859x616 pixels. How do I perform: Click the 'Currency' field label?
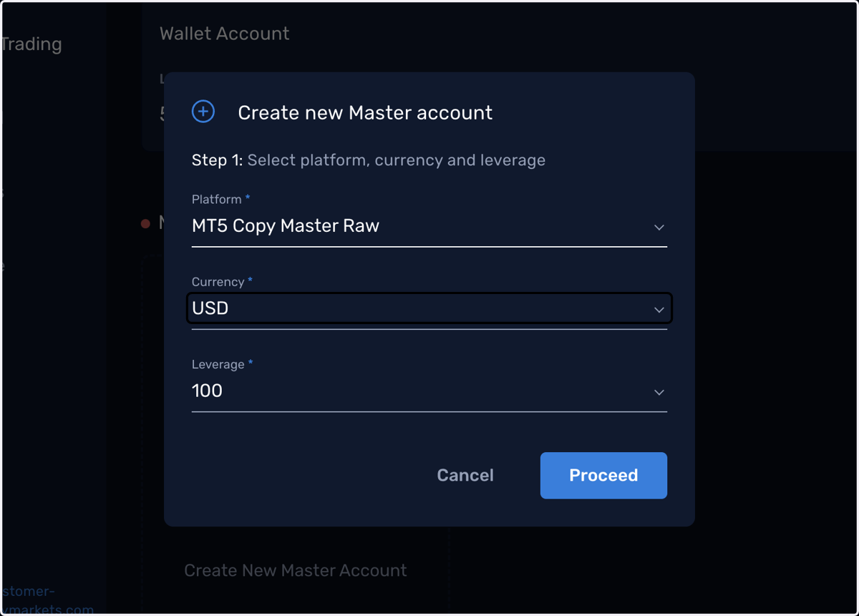[218, 282]
